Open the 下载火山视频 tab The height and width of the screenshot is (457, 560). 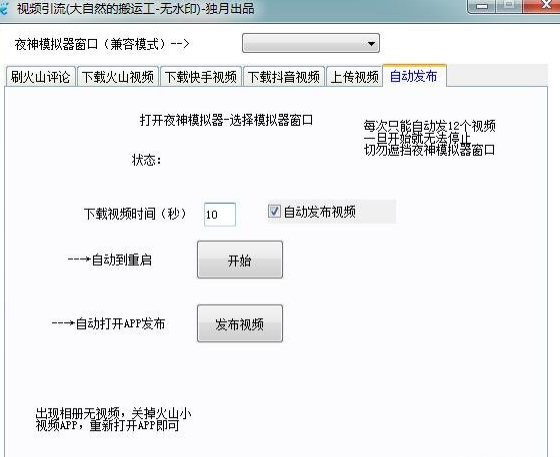[118, 76]
